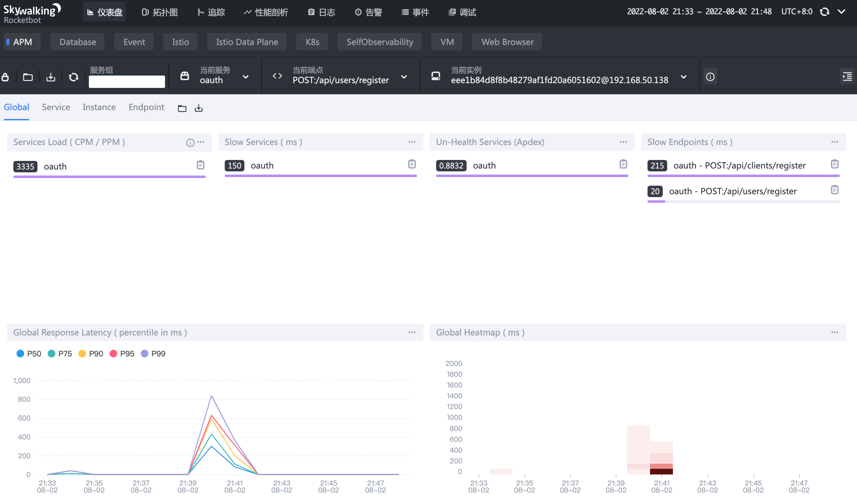Expand the 当前服务 oauth dropdown
The image size is (857, 504).
click(246, 77)
